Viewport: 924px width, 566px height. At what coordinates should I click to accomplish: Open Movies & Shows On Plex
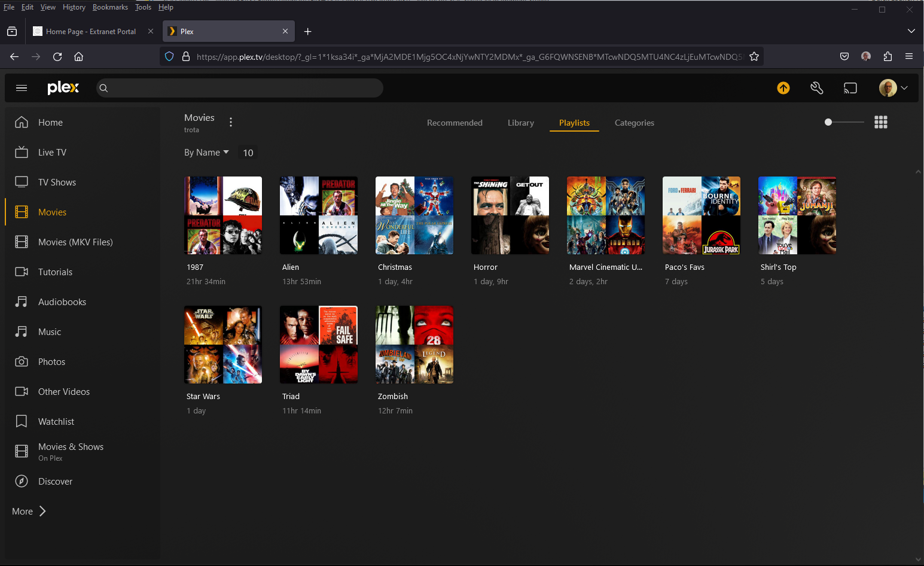pyautogui.click(x=83, y=451)
